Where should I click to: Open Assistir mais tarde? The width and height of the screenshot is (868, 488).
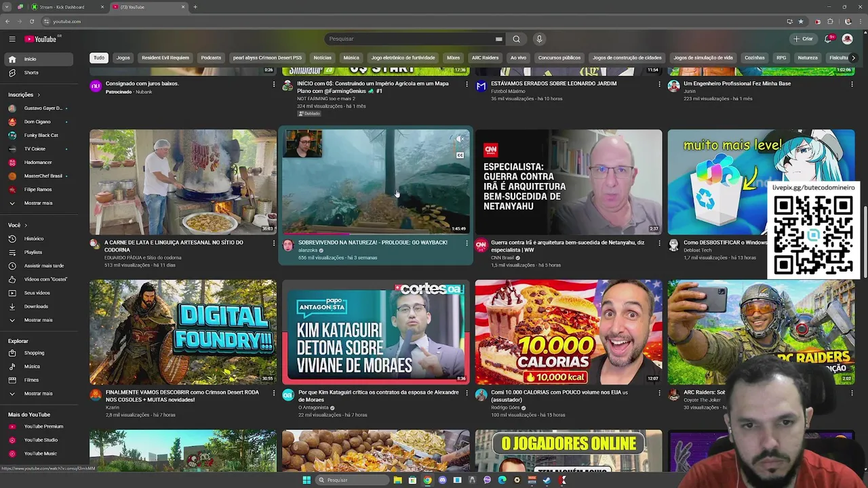[x=38, y=266]
